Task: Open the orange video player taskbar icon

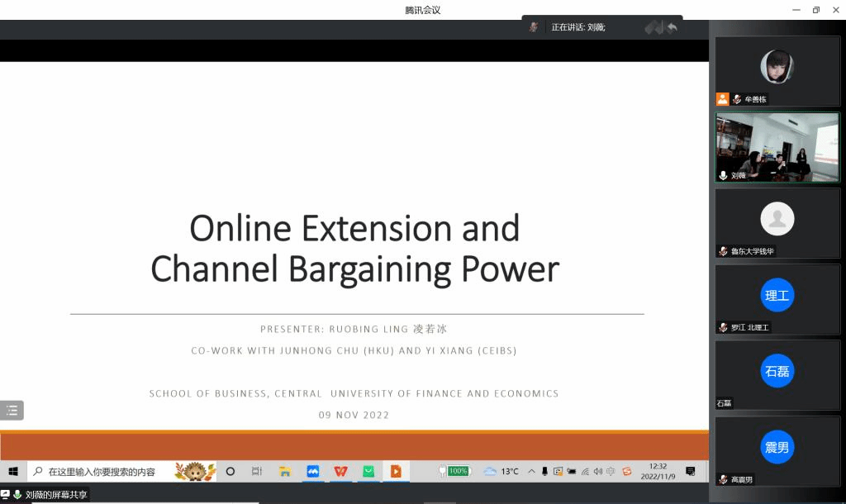Action: [x=396, y=471]
